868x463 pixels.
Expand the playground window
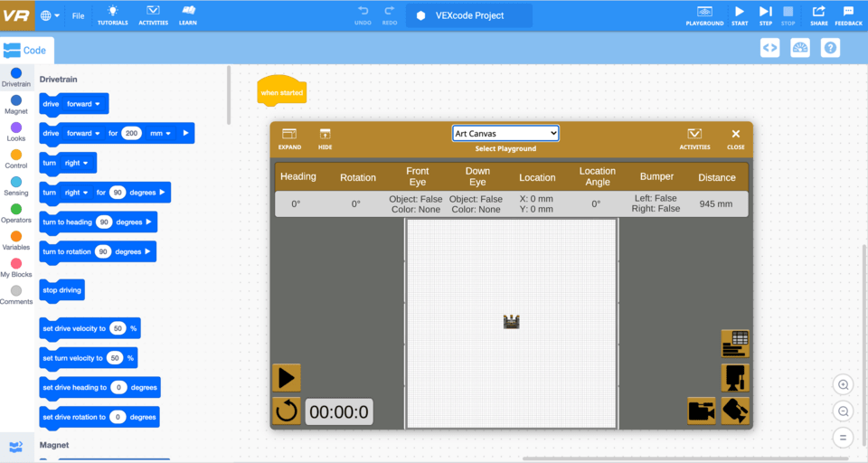tap(289, 139)
